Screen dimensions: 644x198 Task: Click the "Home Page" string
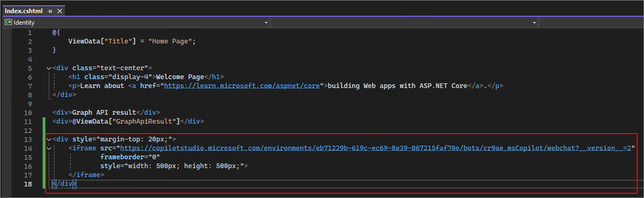[x=171, y=41]
